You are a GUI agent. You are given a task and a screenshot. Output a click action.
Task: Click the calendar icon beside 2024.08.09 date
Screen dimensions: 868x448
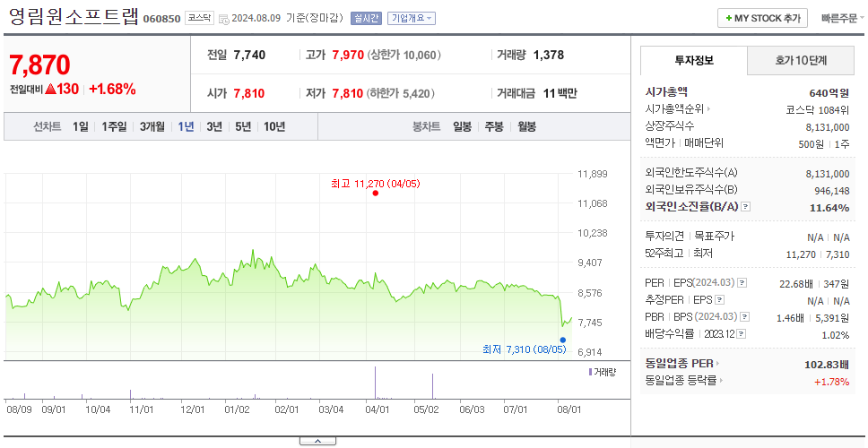224,19
